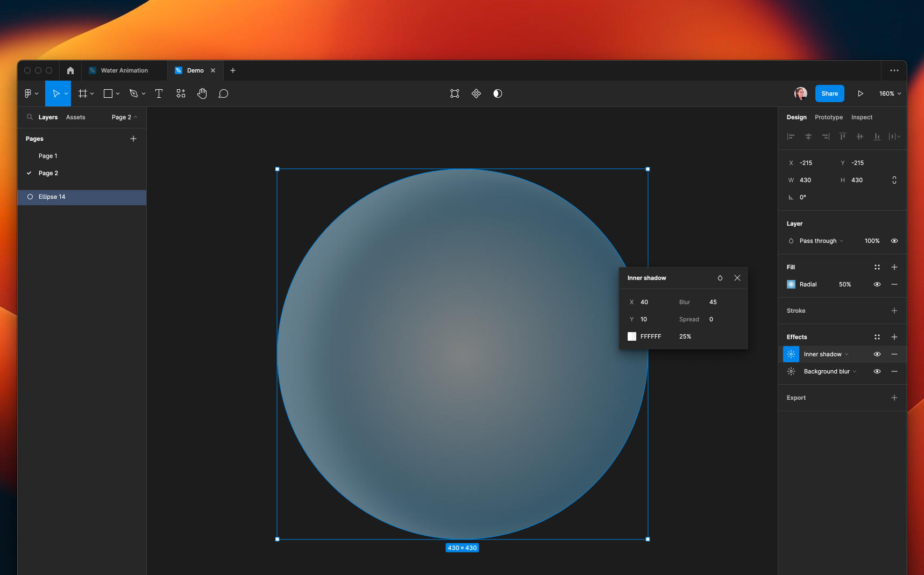Add a new Fill
Screen dimensions: 924x575
894,267
